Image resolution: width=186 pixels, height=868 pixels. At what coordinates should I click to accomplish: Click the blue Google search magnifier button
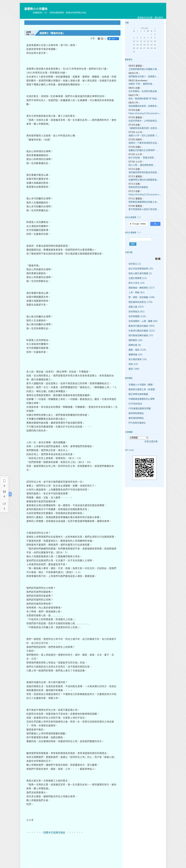(x=155, y=224)
